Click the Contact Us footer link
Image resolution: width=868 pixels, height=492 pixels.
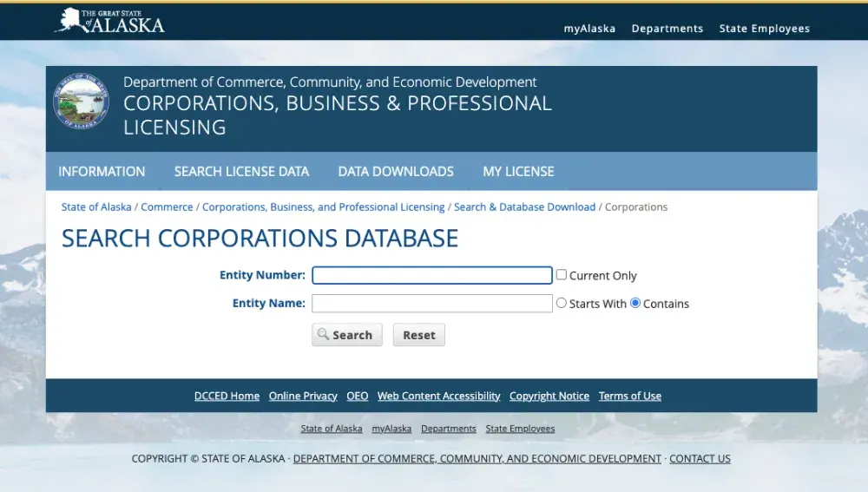(x=700, y=458)
